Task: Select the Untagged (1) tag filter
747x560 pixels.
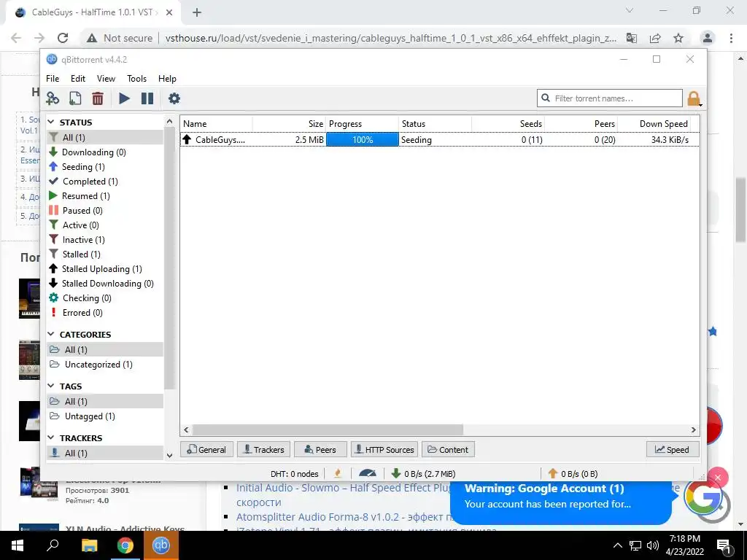Action: tap(105, 416)
